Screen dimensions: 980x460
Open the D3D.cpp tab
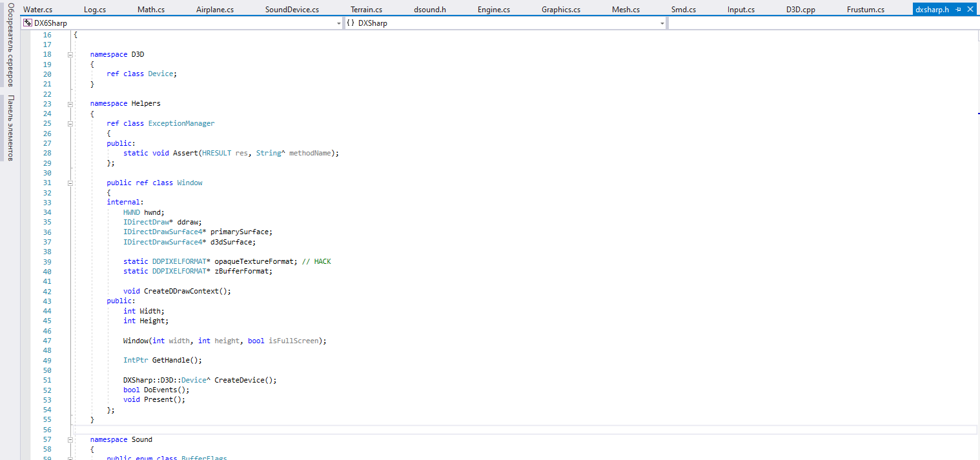801,10
